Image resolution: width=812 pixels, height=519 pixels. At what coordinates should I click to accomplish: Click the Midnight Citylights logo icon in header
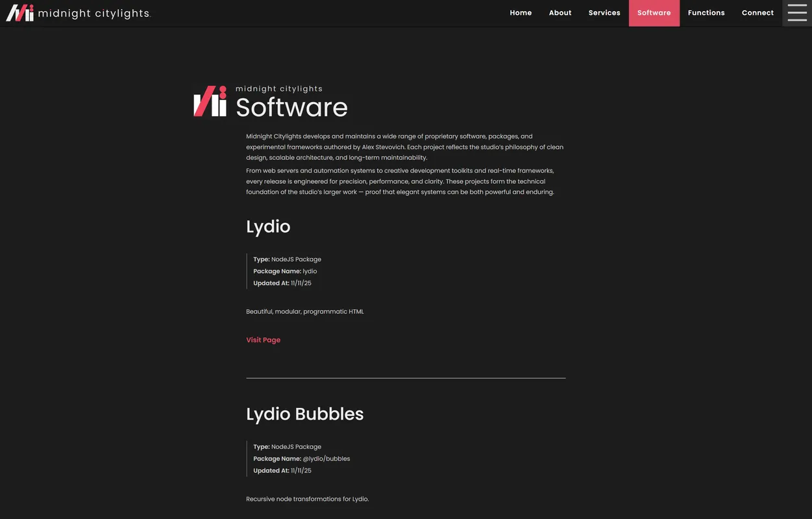coord(19,11)
